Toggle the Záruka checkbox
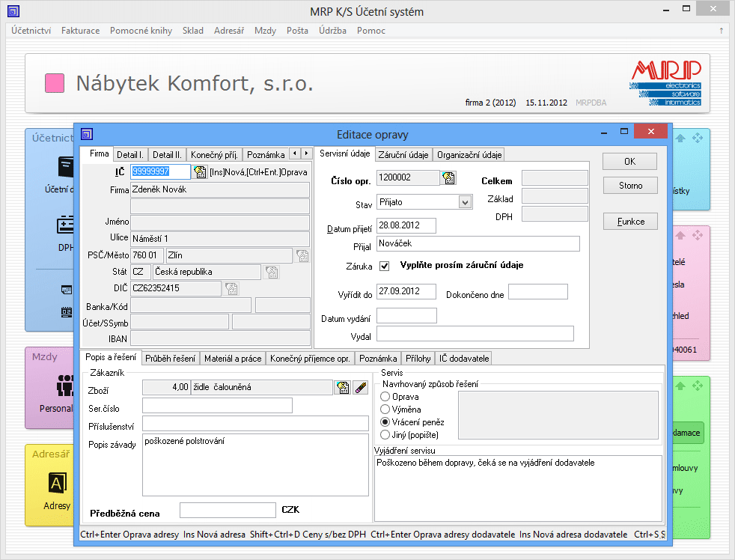735x560 pixels. point(385,267)
